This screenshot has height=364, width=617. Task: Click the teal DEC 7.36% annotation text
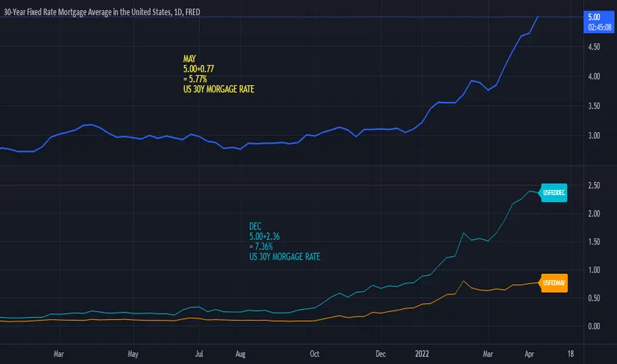(285, 242)
